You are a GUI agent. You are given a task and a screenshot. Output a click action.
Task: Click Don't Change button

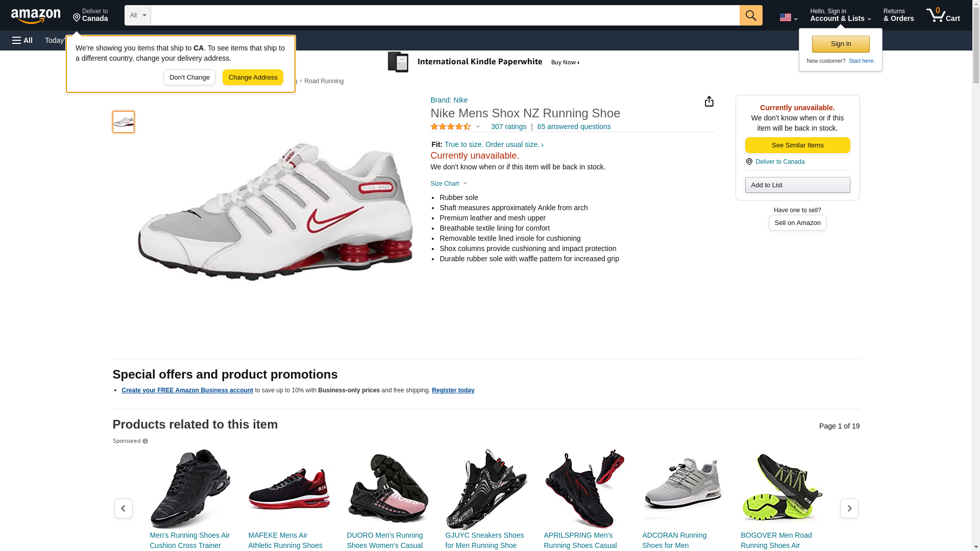coord(189,78)
